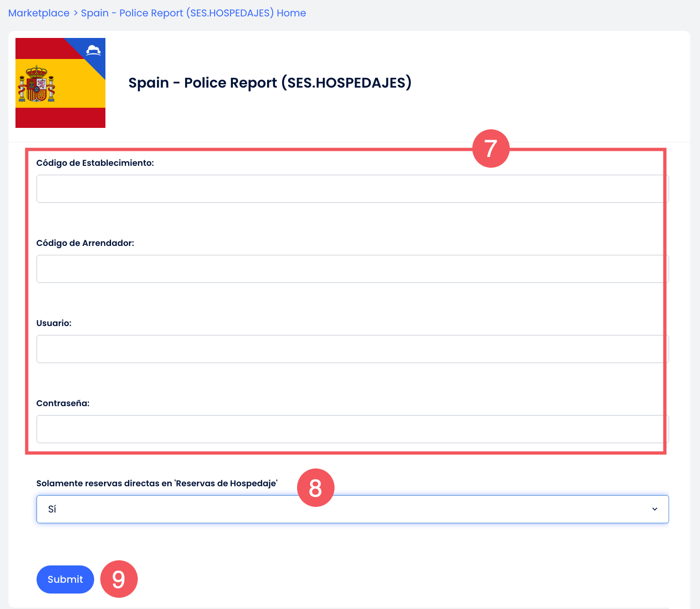Open Spain - Police Report (SES.HOSPEDAJES) Home breadcrumb
Screen dimensions: 700x609
tap(194, 13)
